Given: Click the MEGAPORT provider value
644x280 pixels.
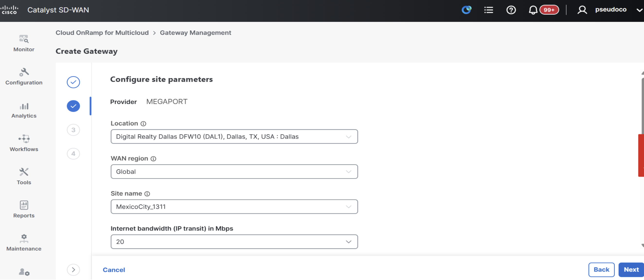Looking at the screenshot, I should [x=167, y=102].
